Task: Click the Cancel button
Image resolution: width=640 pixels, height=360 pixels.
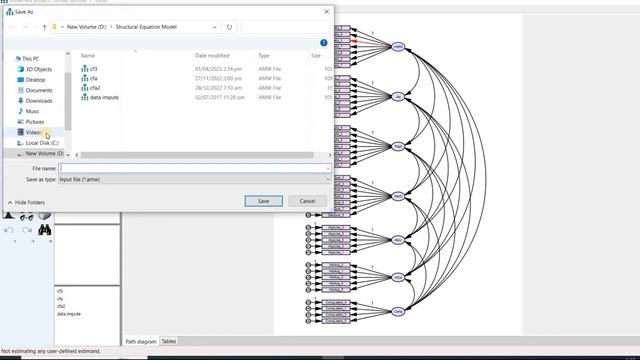Action: pos(307,201)
